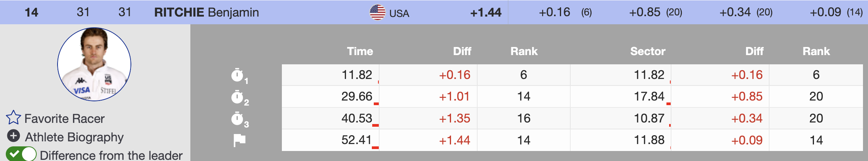Click the first intermediate stopwatch icon
This screenshot has width=868, height=161.
click(237, 75)
